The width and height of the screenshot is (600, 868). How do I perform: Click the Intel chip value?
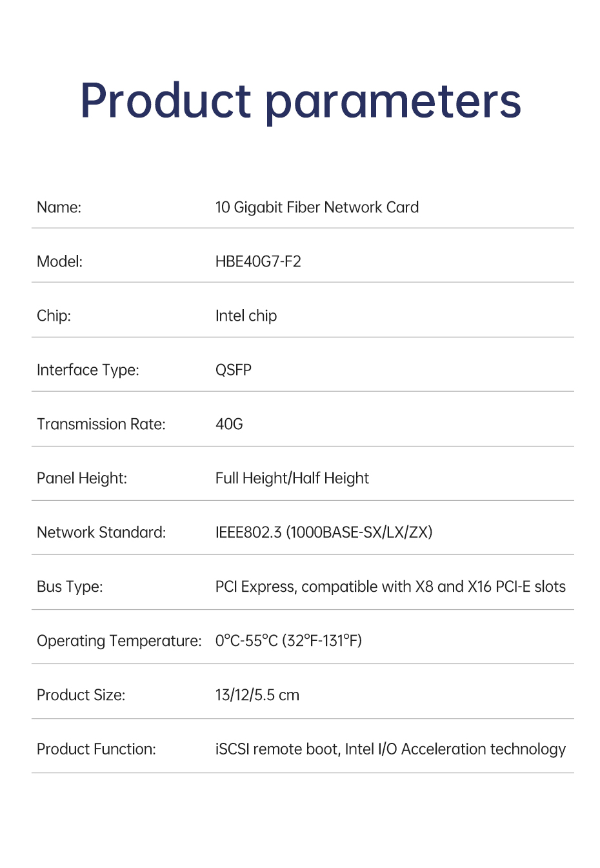(x=246, y=316)
